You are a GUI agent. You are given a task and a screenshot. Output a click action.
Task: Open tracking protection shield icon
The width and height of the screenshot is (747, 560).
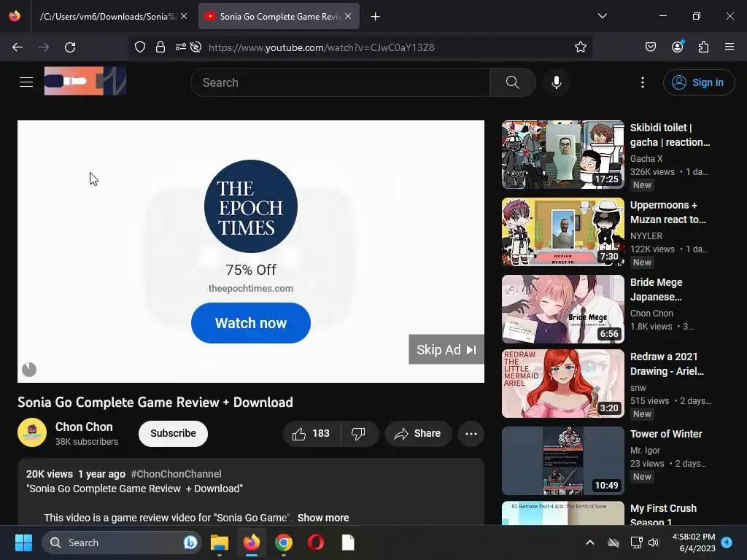tap(140, 47)
